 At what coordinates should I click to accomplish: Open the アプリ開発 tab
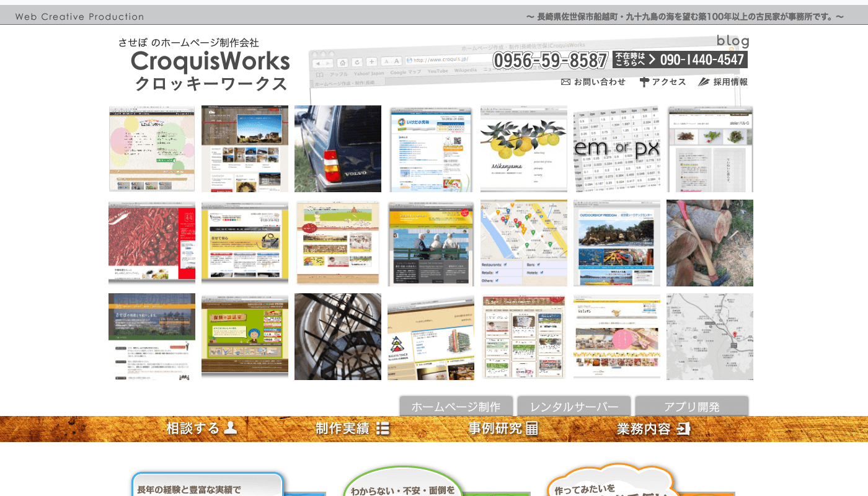(x=691, y=407)
